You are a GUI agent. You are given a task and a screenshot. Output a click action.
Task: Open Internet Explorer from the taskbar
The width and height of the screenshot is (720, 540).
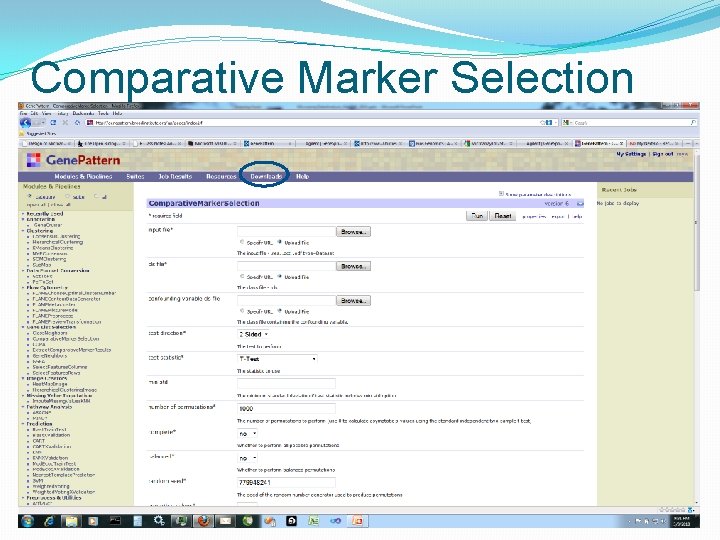49,521
